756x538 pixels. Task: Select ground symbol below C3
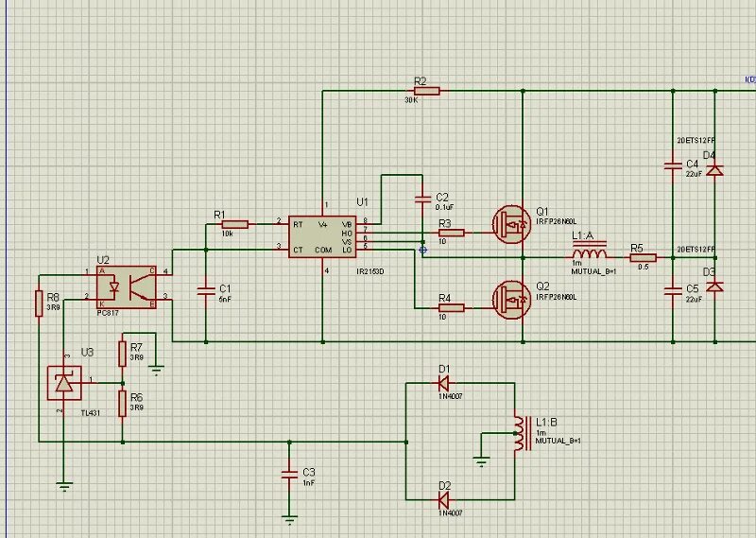pyautogui.click(x=289, y=521)
